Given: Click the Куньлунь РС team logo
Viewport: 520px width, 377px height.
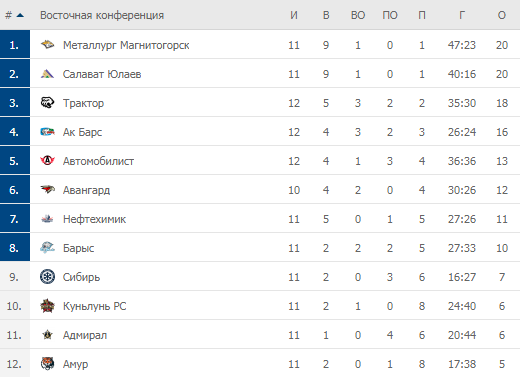Looking at the screenshot, I should 47,306.
